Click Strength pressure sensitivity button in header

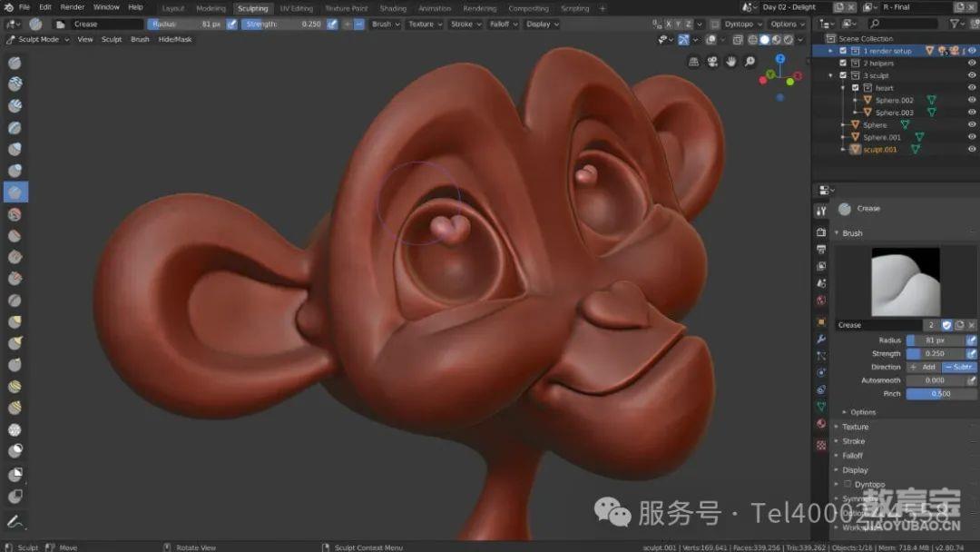332,25
